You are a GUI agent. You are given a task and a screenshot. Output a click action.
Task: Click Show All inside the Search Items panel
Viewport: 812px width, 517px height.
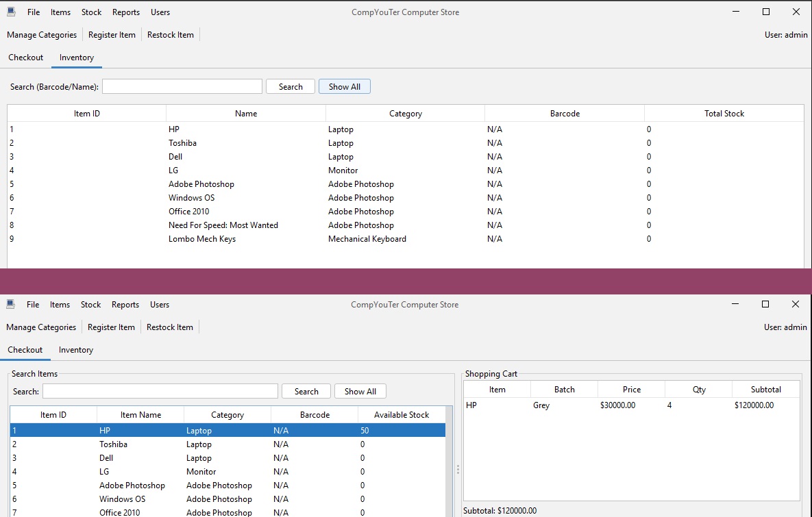click(360, 392)
